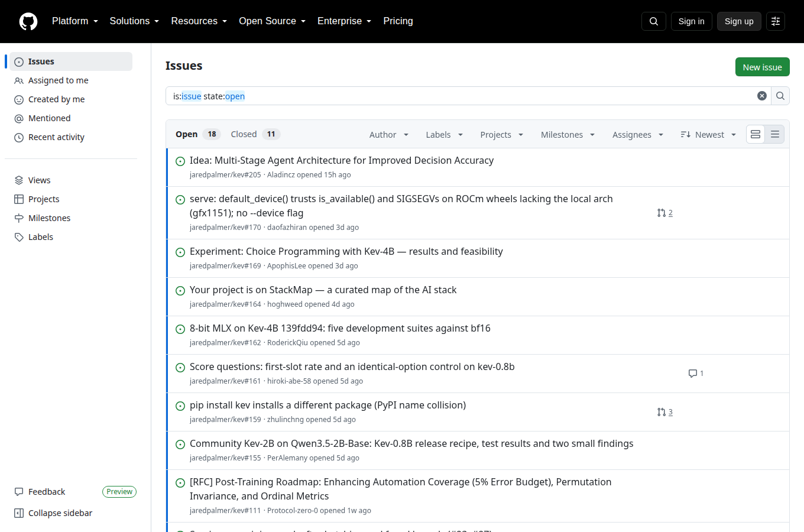The width and height of the screenshot is (804, 532).
Task: Open Labels in the sidebar
Action: click(71, 237)
